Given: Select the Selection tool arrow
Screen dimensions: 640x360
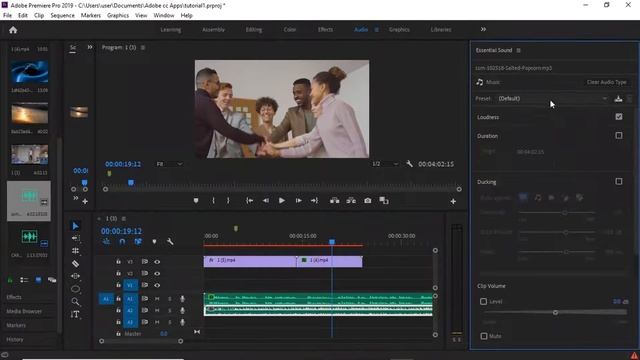Looking at the screenshot, I should point(76,226).
